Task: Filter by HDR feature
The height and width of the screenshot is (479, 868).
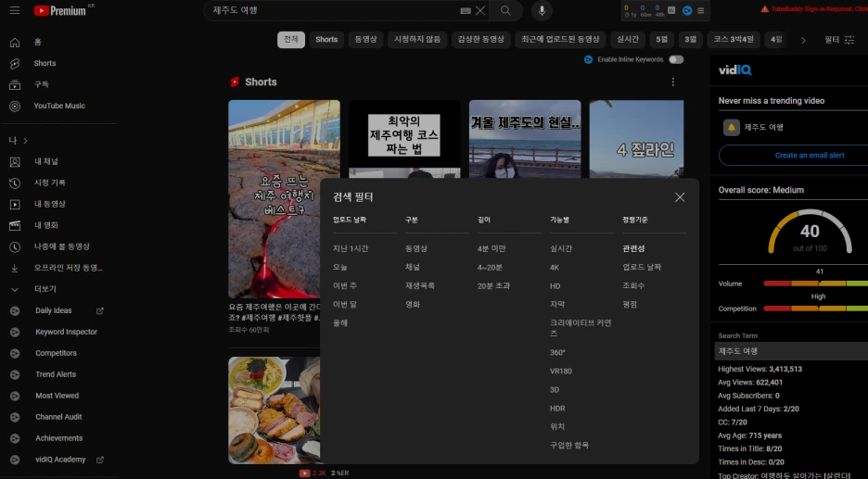Action: pos(557,409)
